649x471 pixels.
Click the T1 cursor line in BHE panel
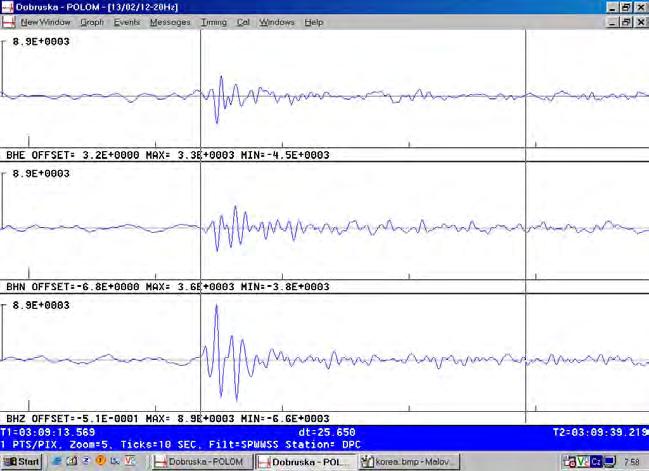click(201, 89)
